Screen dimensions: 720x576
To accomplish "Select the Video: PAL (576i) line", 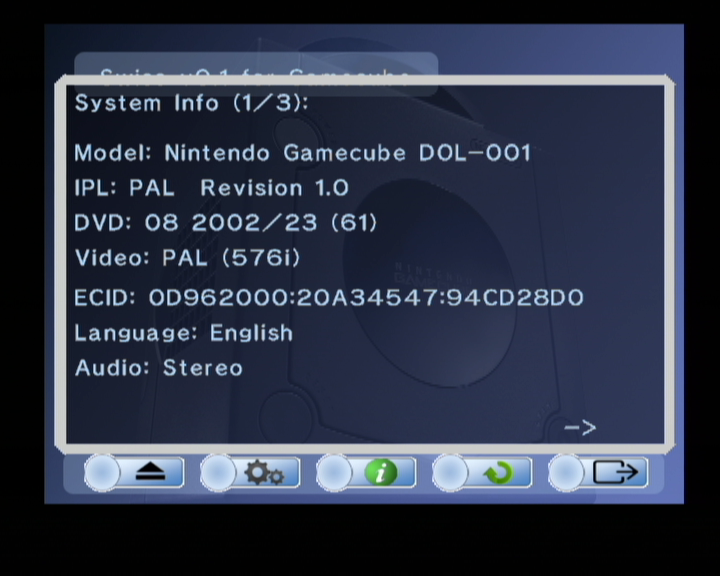I will point(187,258).
